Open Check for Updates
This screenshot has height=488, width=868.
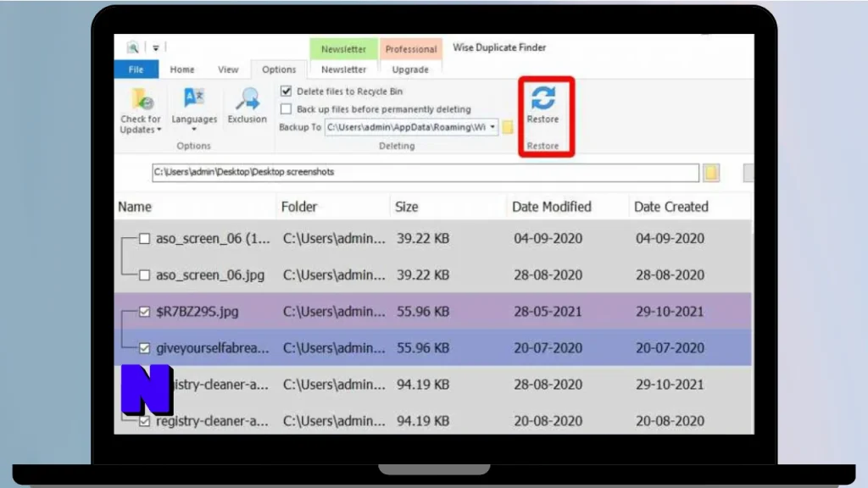[x=141, y=111]
